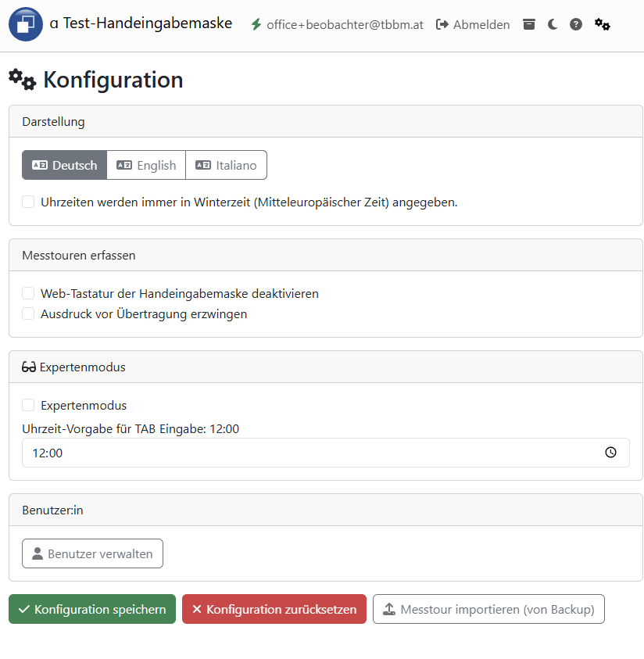644x659 pixels.
Task: Click the gears settings icon top right
Action: (603, 24)
